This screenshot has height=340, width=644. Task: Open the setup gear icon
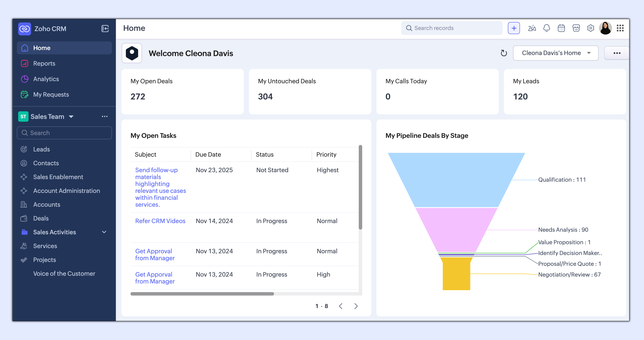coord(590,28)
